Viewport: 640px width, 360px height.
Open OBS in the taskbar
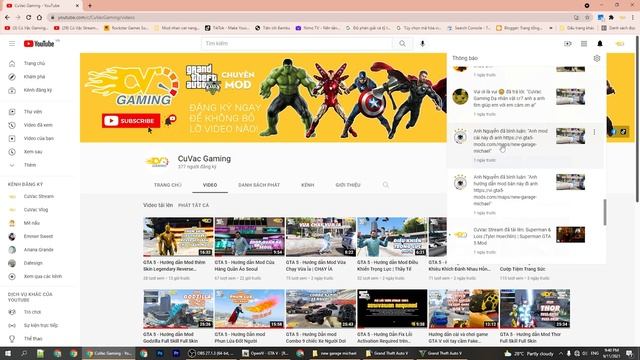click(211, 353)
